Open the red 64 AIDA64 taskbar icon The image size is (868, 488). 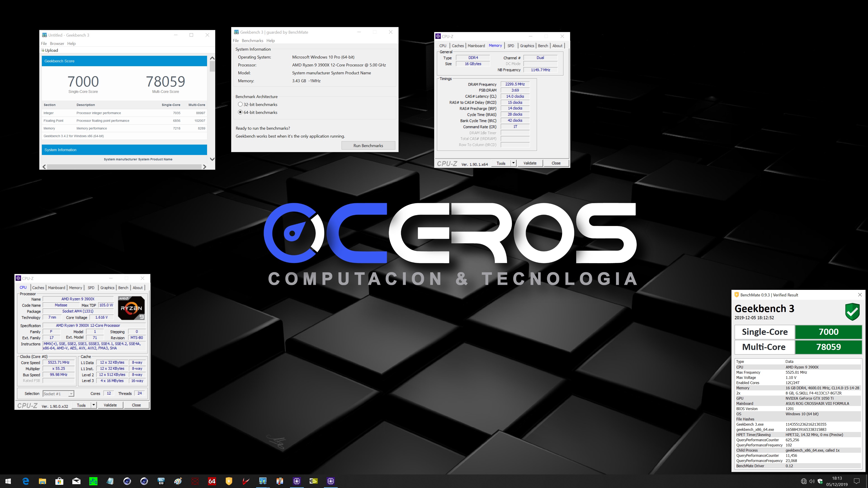(x=212, y=481)
